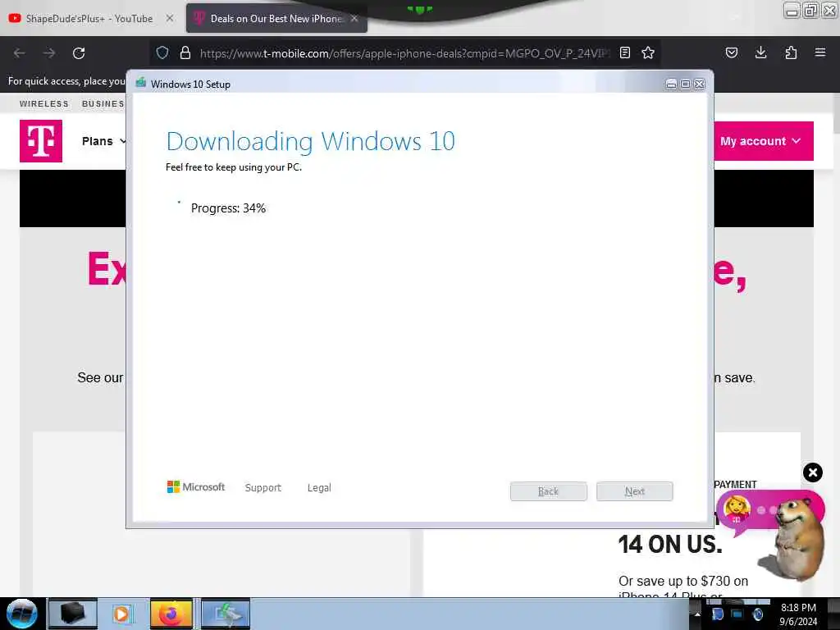The image size is (840, 630).
Task: Click the Windows 10 Setup title icon
Action: 141,83
